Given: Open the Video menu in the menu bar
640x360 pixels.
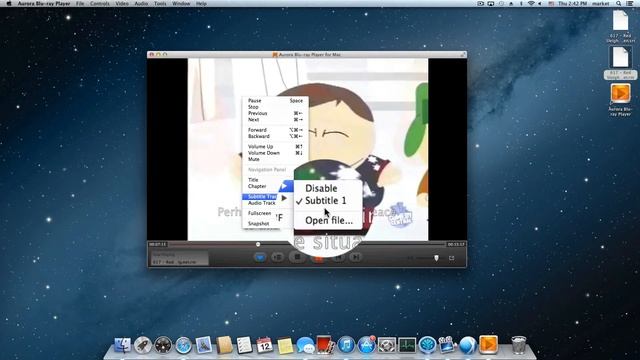Looking at the screenshot, I should [122, 3].
